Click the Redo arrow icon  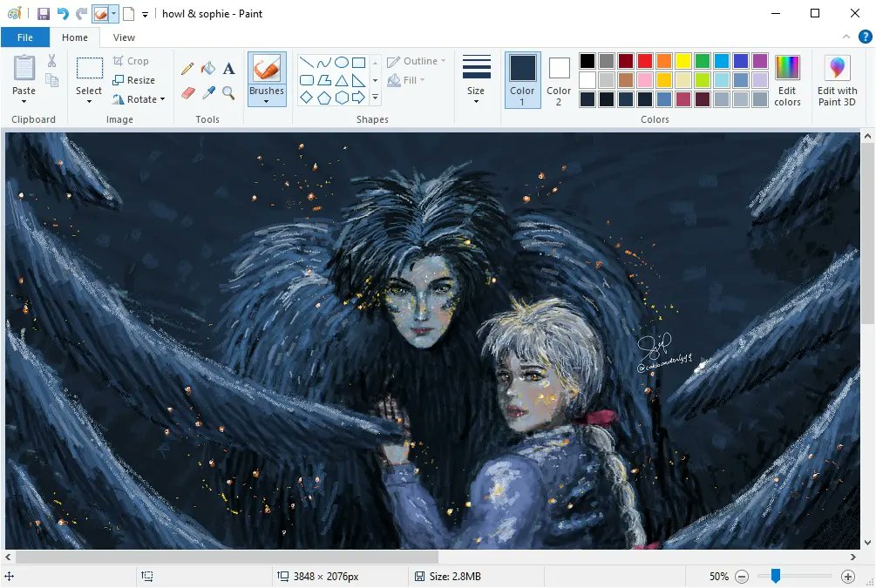pyautogui.click(x=82, y=13)
